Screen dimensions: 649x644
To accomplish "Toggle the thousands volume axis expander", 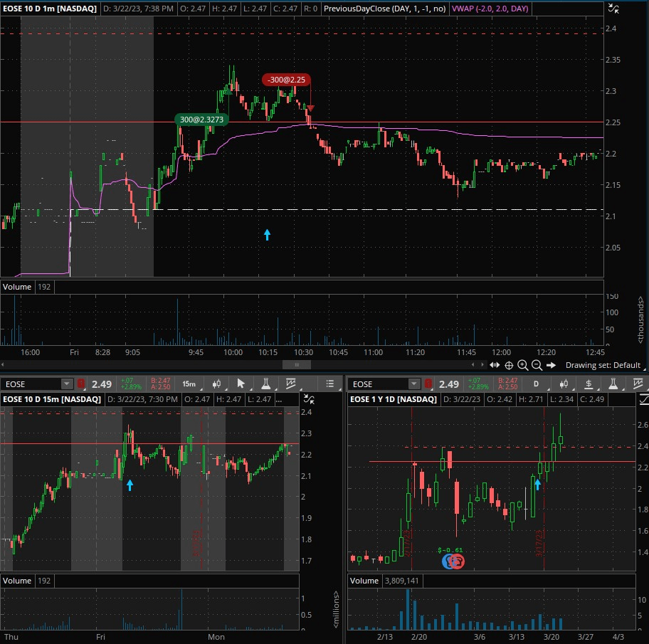I will (x=640, y=319).
